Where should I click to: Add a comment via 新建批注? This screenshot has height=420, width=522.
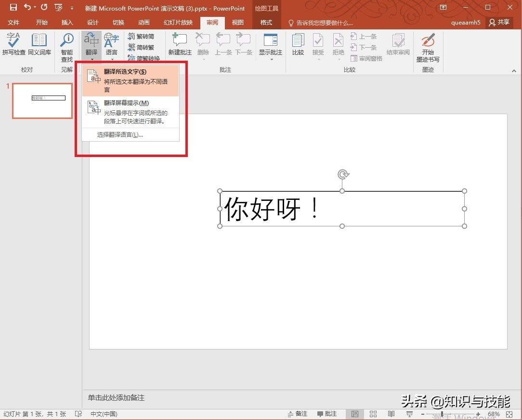pos(180,44)
